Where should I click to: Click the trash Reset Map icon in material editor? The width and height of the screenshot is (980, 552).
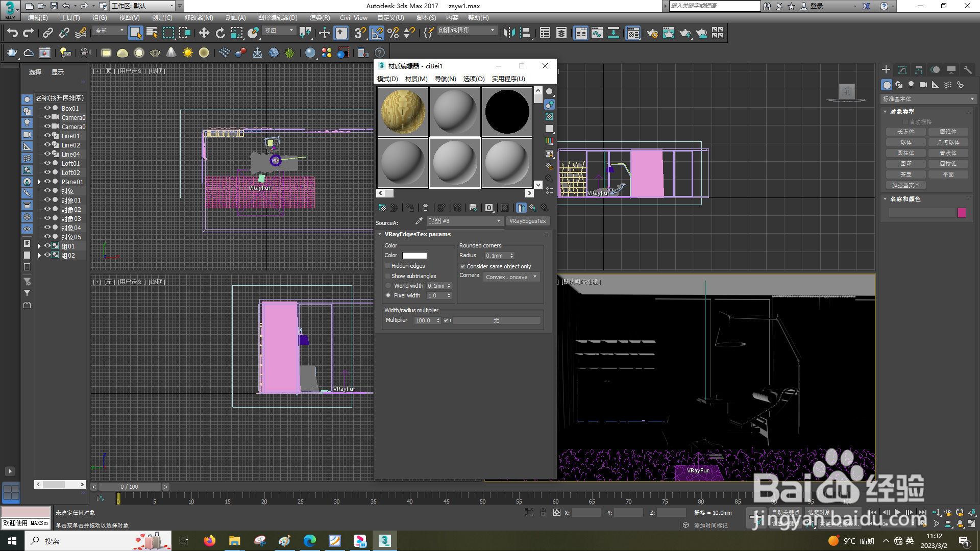coord(425,208)
